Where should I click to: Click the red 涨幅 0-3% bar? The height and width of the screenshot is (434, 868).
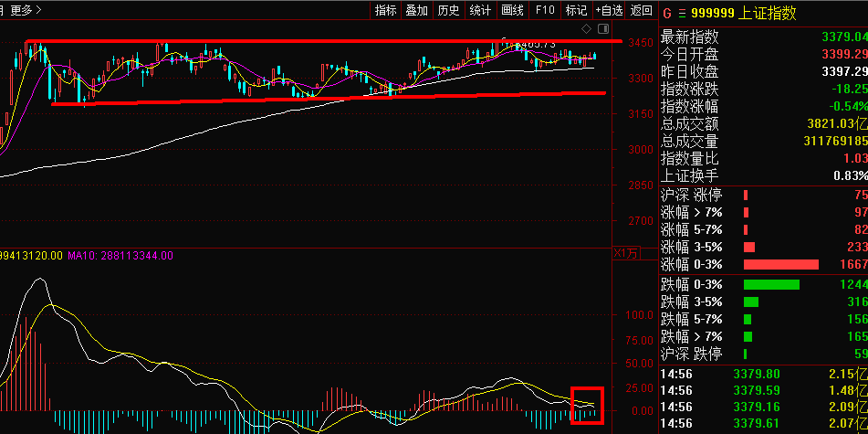tap(781, 264)
